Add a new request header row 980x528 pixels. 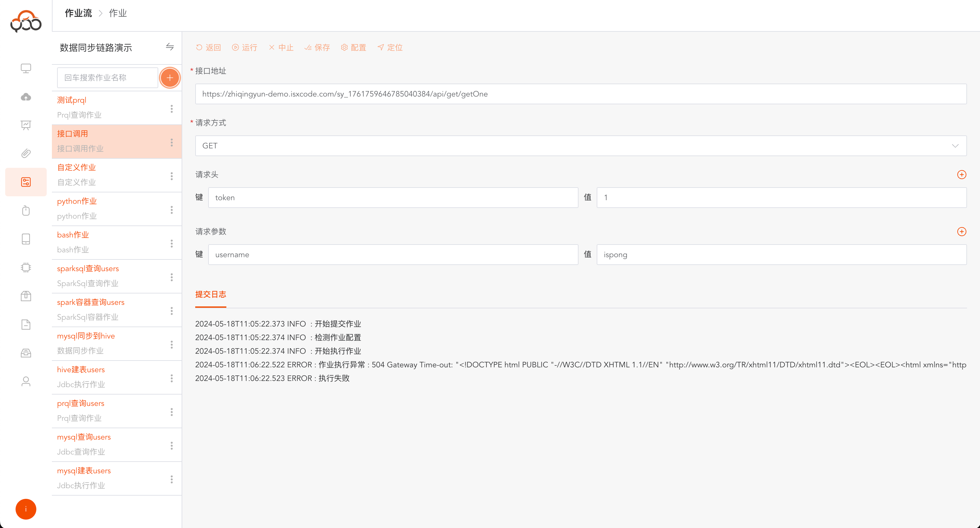coord(962,175)
